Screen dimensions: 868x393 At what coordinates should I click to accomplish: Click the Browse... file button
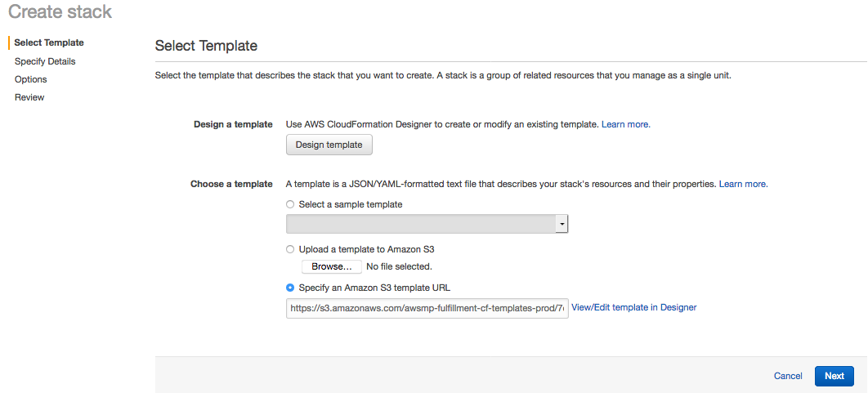click(331, 267)
